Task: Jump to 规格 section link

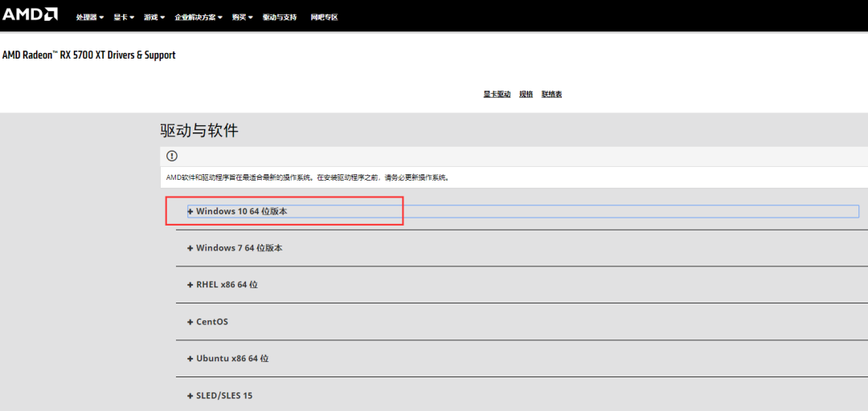Action: (526, 94)
